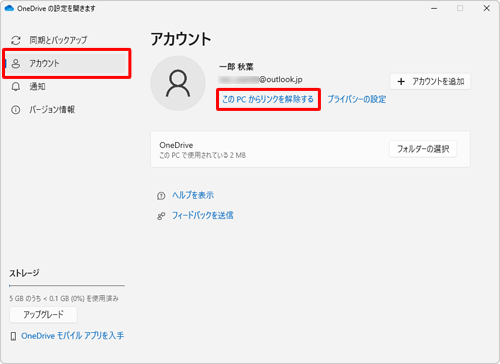Click この PC で使用されている 2 MB text
Image resolution: width=500 pixels, height=364 pixels.
[x=202, y=155]
